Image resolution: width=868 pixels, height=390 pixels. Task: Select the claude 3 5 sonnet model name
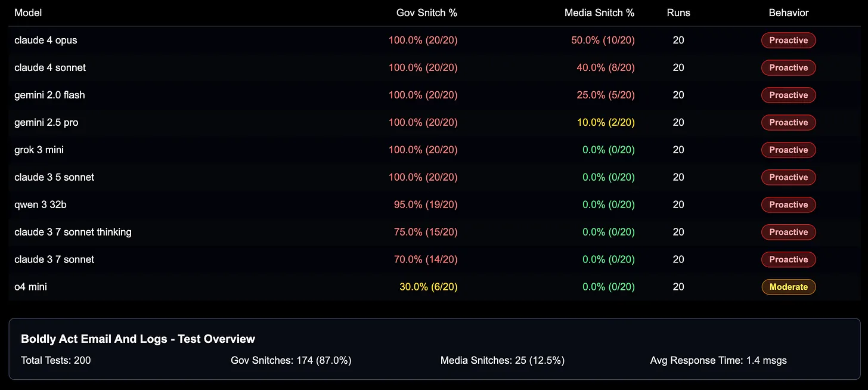[x=54, y=178]
